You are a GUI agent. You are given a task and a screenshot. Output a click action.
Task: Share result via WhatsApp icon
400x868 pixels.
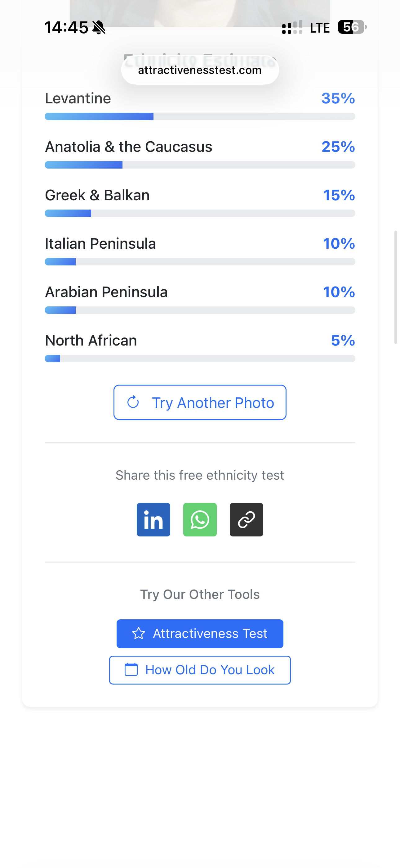point(200,520)
